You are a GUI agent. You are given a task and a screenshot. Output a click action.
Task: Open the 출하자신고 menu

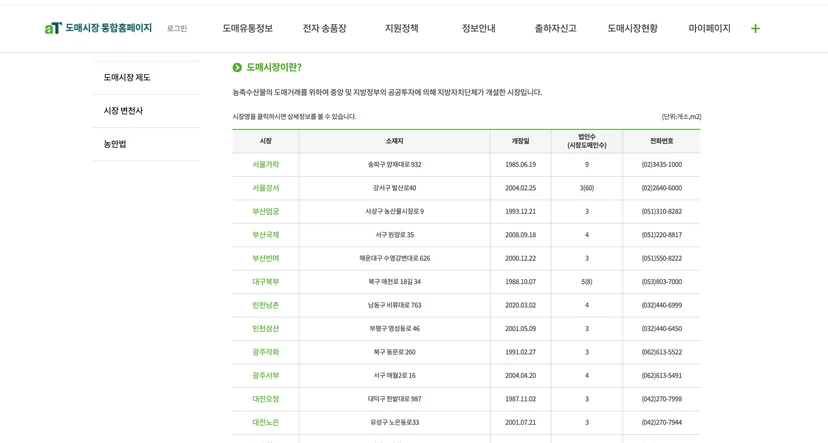click(556, 29)
